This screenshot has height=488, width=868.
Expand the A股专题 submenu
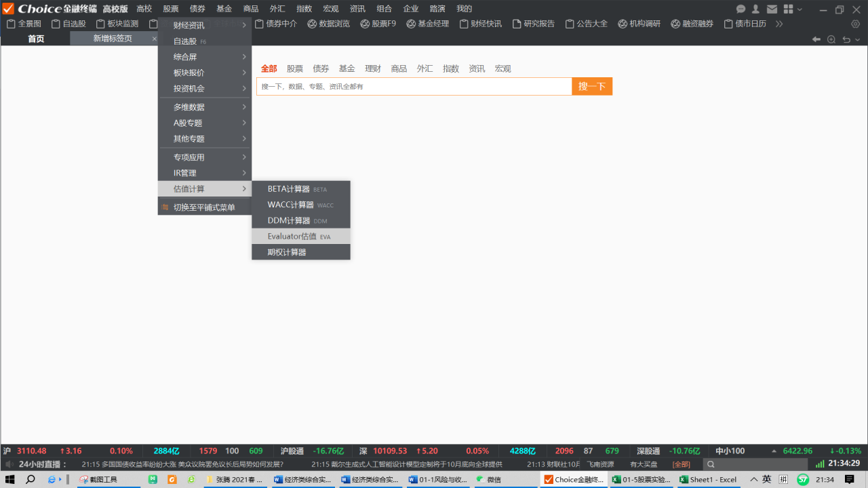coord(205,123)
